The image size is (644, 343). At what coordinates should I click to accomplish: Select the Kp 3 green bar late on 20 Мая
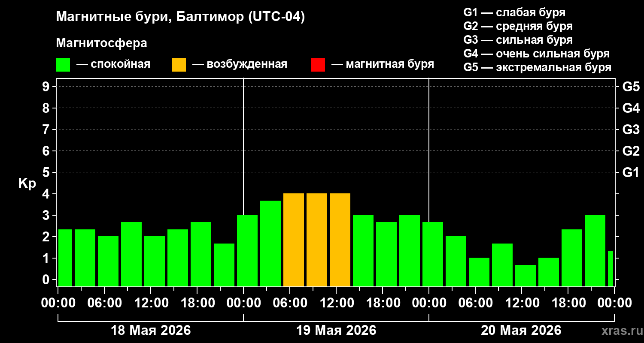[x=595, y=250]
